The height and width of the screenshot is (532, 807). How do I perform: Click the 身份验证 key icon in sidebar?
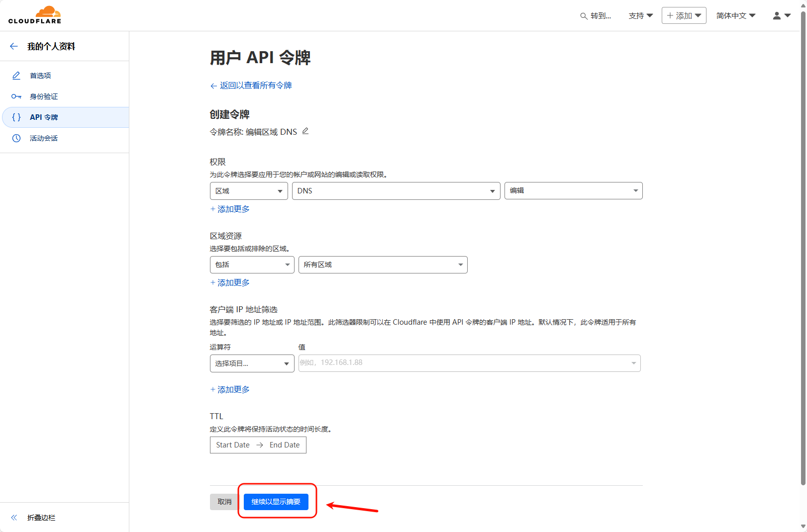point(16,96)
